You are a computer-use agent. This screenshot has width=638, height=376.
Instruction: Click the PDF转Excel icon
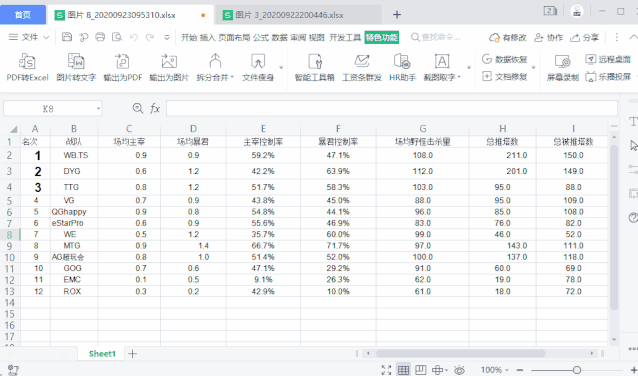click(x=27, y=62)
